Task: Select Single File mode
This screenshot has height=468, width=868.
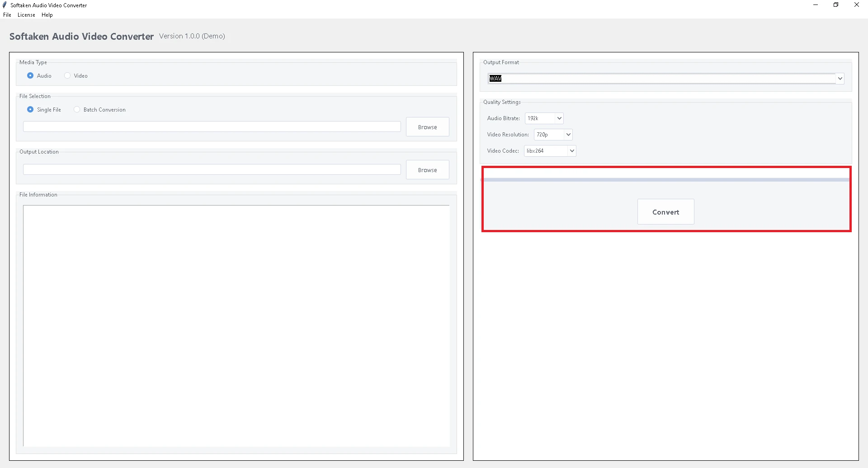Action: [x=30, y=109]
